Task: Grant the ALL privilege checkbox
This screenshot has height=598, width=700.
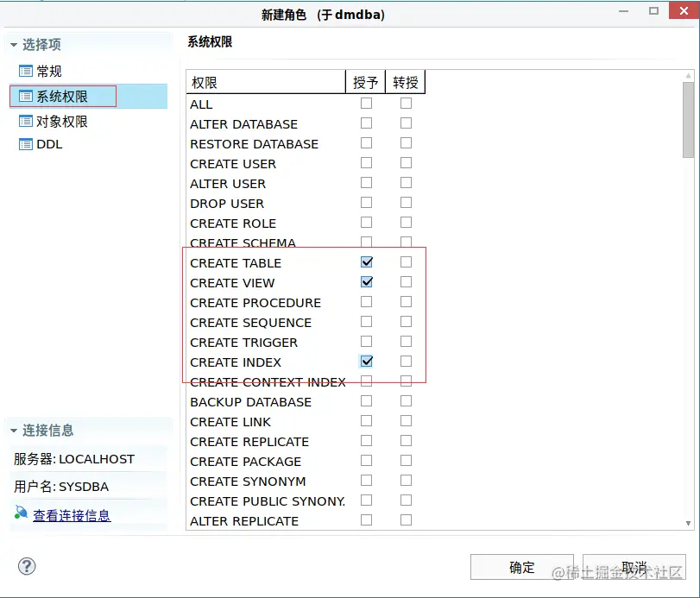Action: click(366, 103)
